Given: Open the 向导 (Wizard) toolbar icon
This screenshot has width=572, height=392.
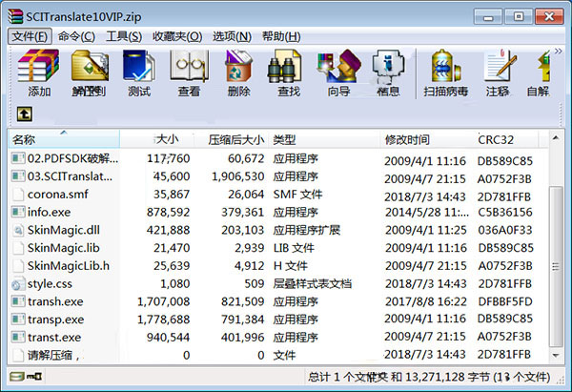Looking at the screenshot, I should click(x=338, y=66).
